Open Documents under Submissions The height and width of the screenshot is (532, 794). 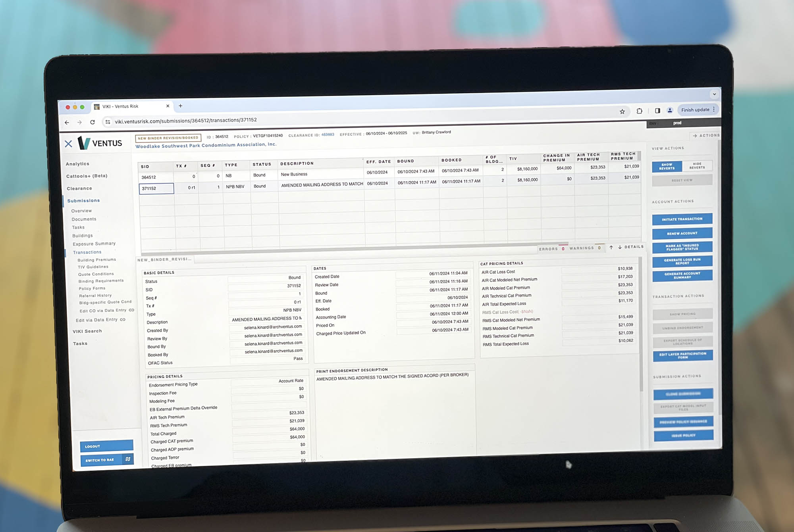(84, 219)
